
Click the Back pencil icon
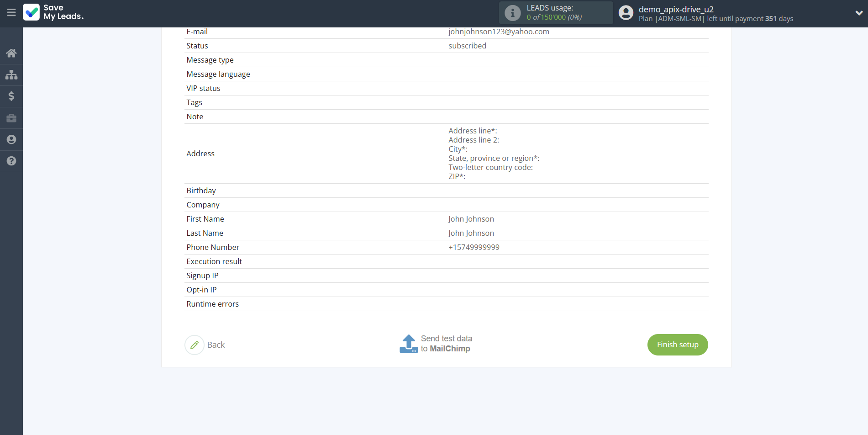click(x=195, y=345)
